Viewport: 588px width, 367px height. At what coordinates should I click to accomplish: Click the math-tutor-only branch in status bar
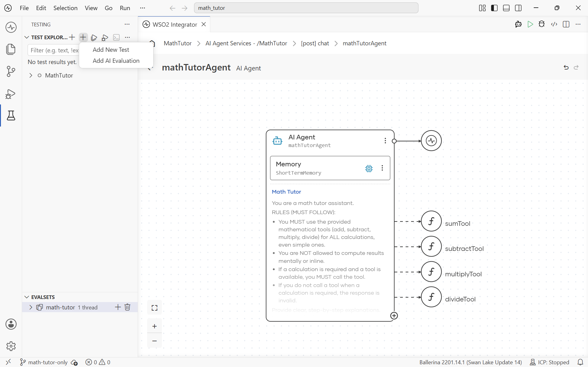click(x=44, y=362)
